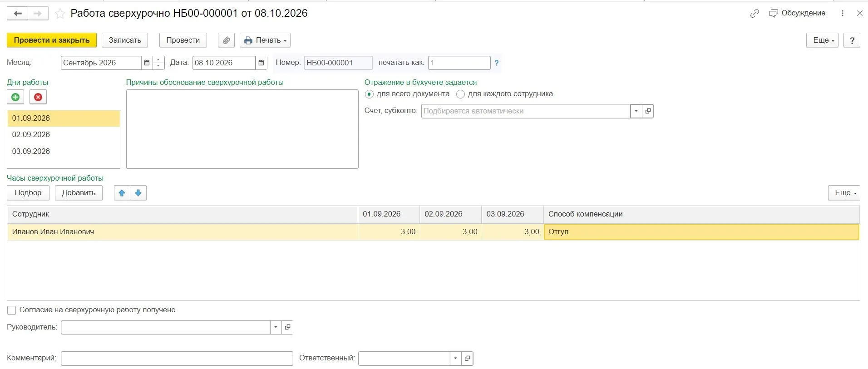
Task: Add document to favorites with star icon
Action: coord(60,14)
